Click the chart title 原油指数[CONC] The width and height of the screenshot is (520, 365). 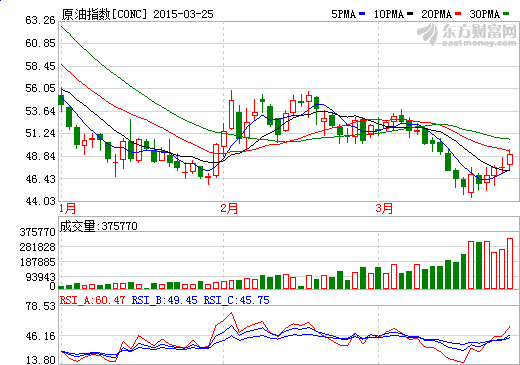click(x=104, y=14)
